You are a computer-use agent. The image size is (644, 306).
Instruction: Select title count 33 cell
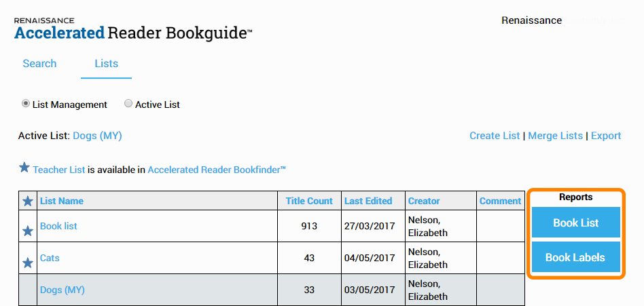click(x=309, y=290)
